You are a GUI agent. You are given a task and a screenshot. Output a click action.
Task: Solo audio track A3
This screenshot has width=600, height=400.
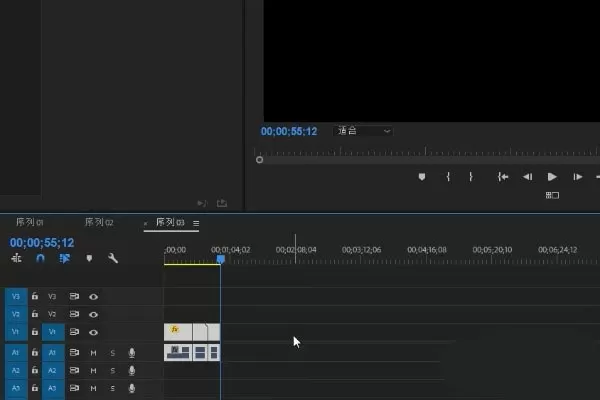(x=112, y=389)
